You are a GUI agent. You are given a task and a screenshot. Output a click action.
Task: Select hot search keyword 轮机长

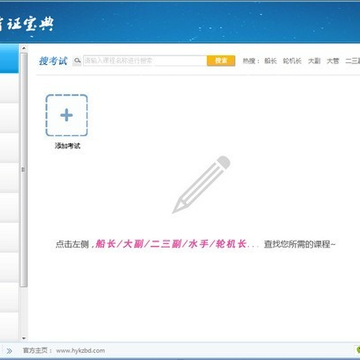tap(292, 61)
